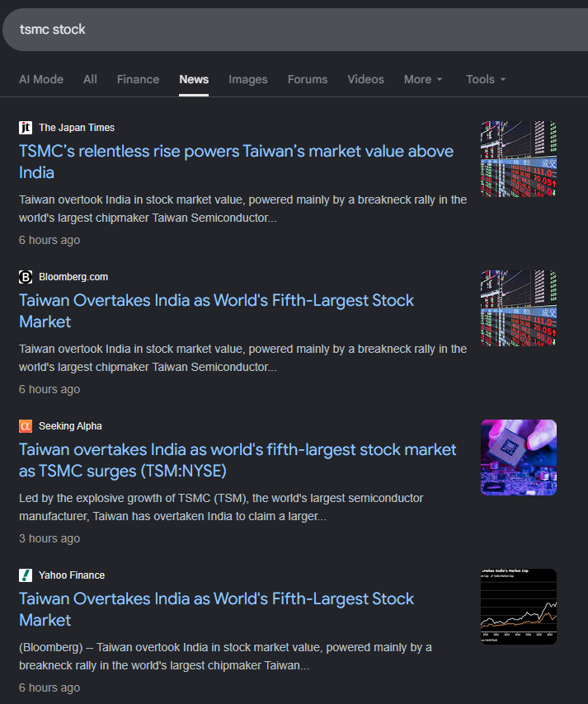
Task: Open Japan Times article on TSMC's relentless rise
Action: [x=236, y=162]
